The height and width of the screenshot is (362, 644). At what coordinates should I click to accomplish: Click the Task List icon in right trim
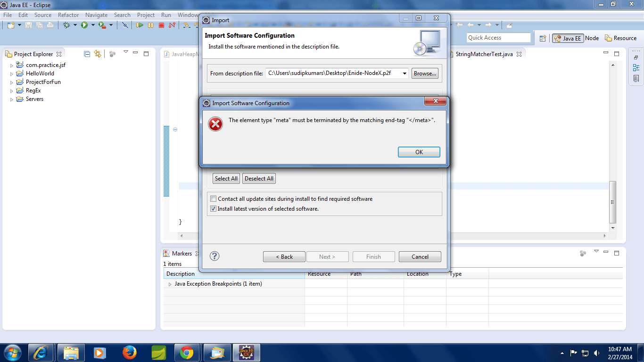[x=636, y=78]
